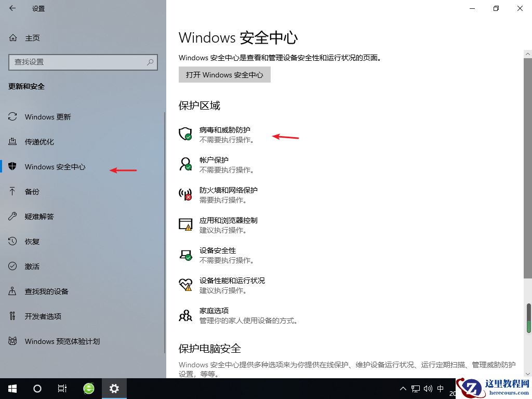Launch Microsoft Edge from the taskbar
This screenshot has width=532, height=399.
point(88,388)
